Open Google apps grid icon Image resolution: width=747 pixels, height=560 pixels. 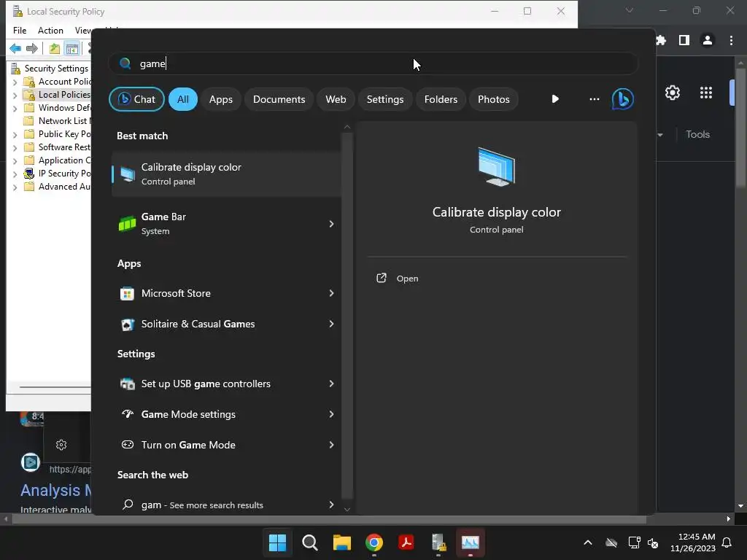point(706,93)
